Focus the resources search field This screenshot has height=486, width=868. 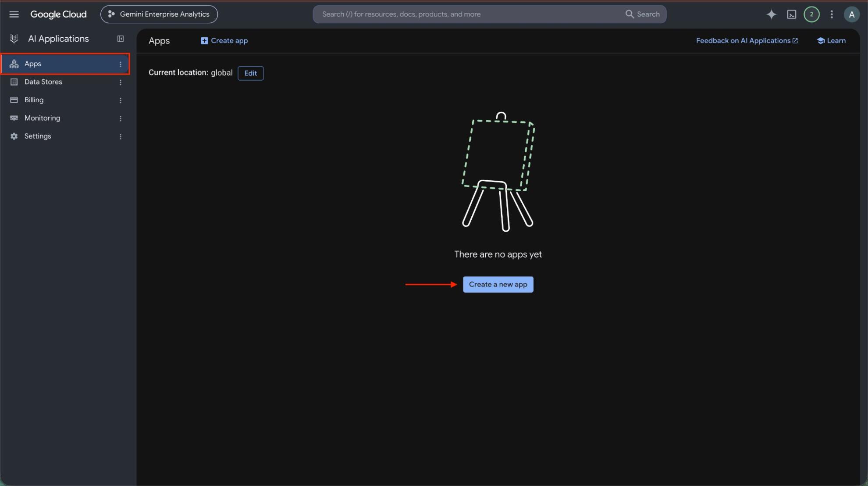click(x=469, y=14)
